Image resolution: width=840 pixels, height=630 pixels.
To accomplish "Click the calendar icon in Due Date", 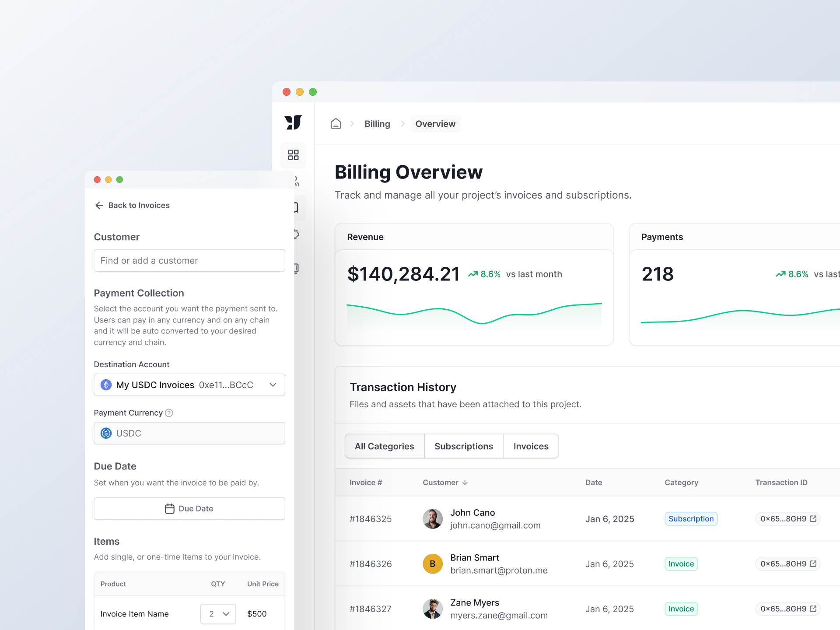I will tap(169, 508).
